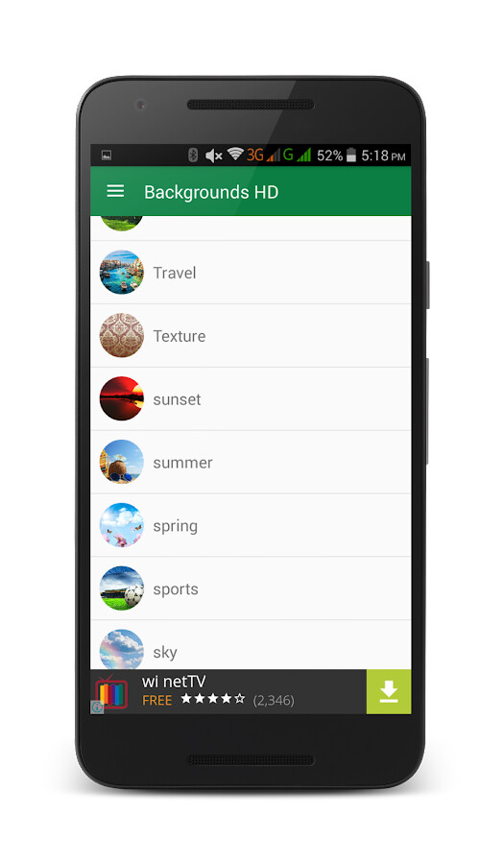The width and height of the screenshot is (504, 864).
Task: Tap the ad info icon
Action: pos(97,707)
